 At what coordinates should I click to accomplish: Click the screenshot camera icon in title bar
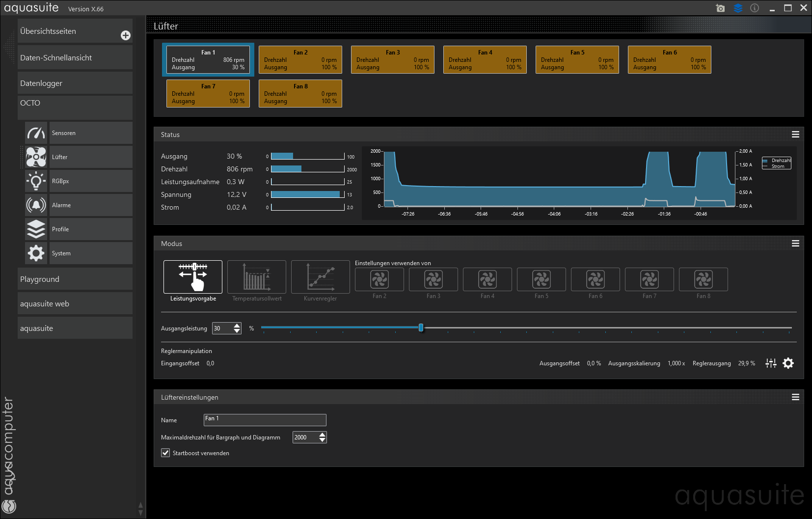[720, 8]
